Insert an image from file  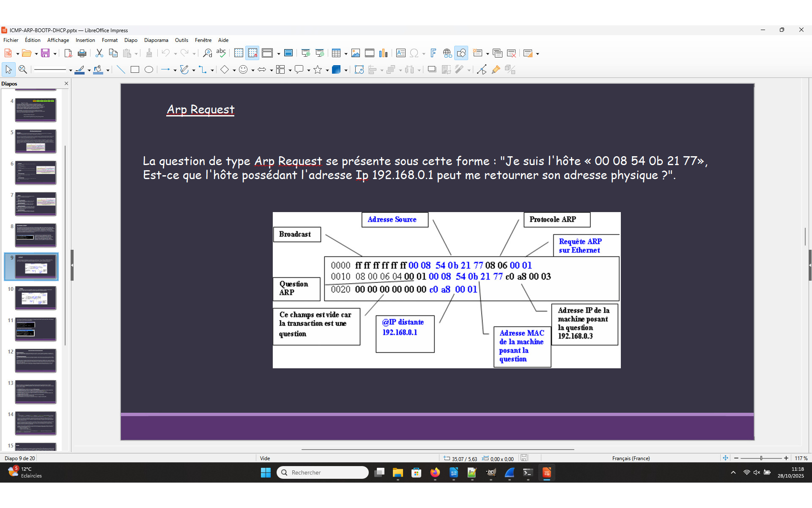(356, 53)
